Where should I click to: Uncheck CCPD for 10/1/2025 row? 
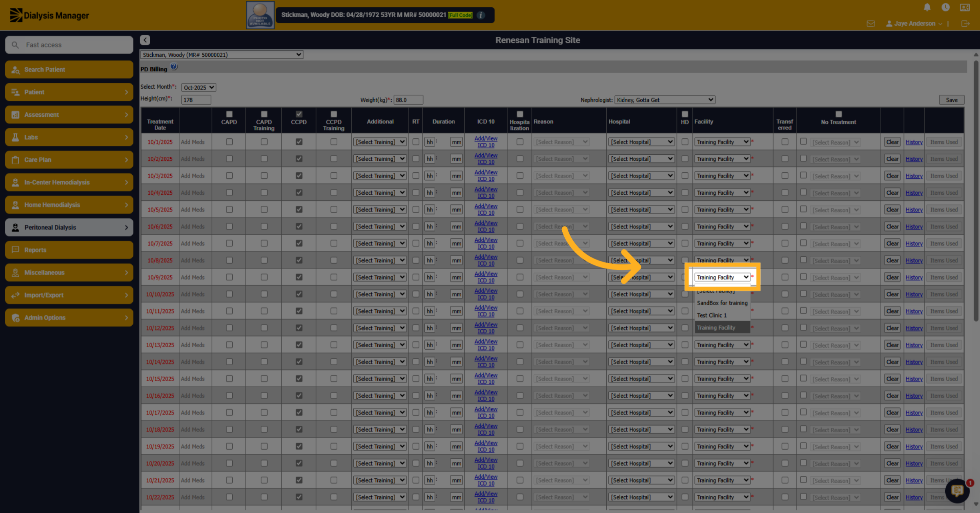point(299,142)
